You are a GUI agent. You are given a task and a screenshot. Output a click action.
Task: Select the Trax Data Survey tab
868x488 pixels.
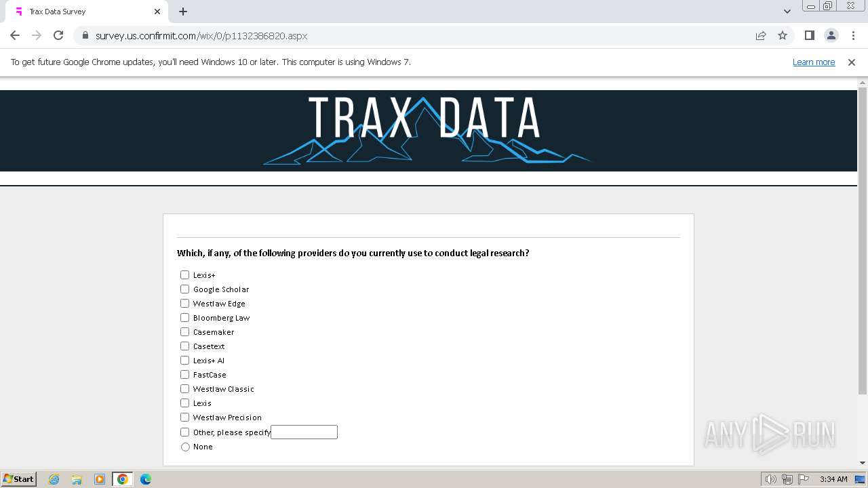tap(87, 12)
